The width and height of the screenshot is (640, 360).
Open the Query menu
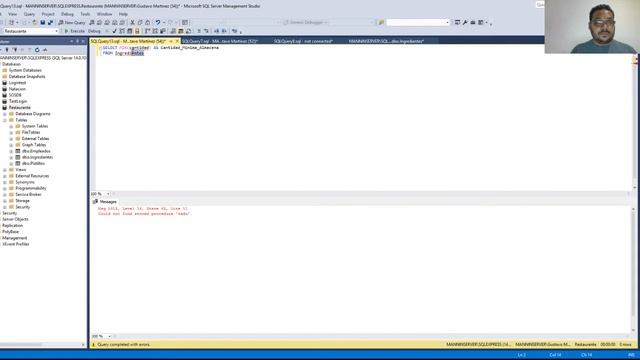(x=29, y=14)
